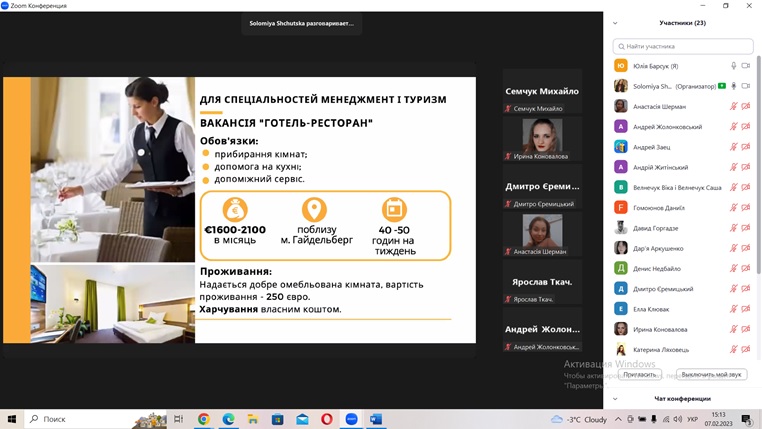762x429 pixels.
Task: Collapse the Чат конференции panel chevron
Action: click(615, 399)
